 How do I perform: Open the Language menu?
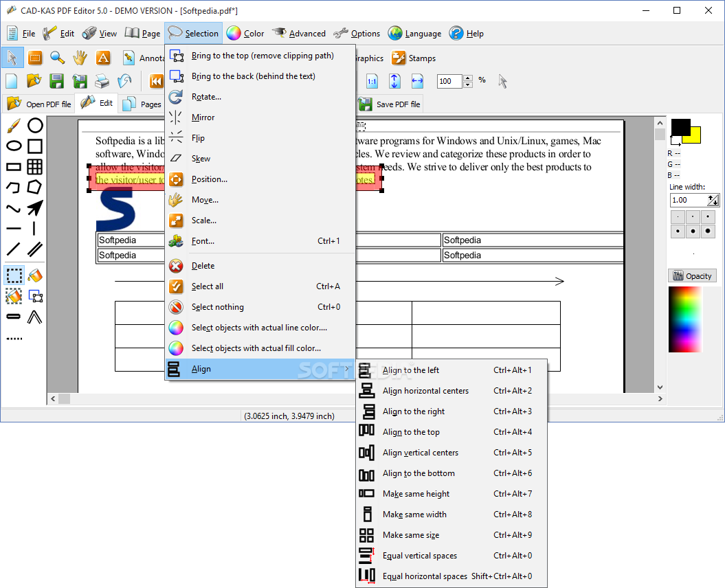coord(415,33)
